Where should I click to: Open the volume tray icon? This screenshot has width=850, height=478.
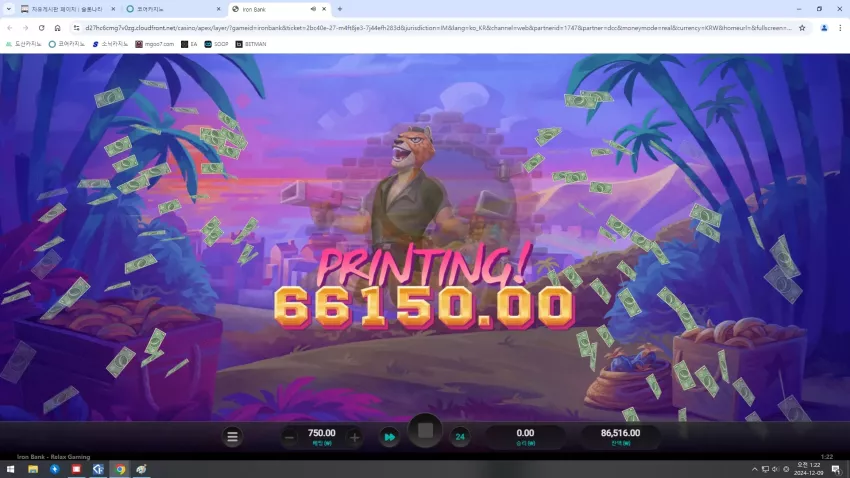pyautogui.click(x=775, y=469)
